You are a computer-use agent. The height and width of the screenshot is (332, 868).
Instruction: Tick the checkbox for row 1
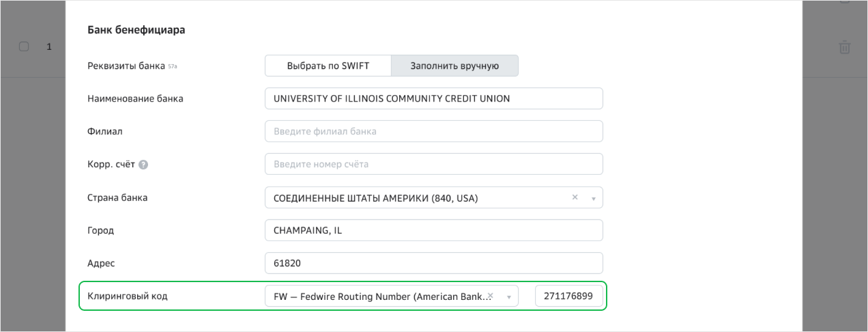tap(24, 46)
